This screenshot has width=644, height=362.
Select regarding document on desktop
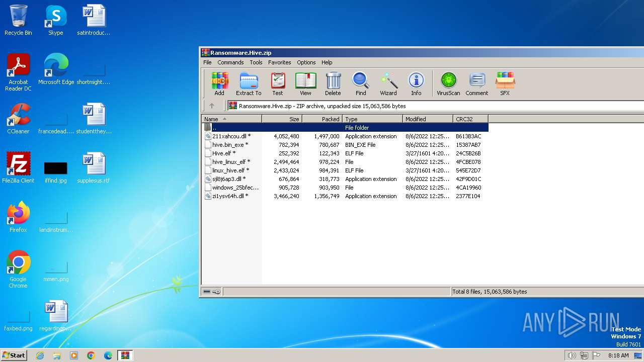tap(56, 316)
